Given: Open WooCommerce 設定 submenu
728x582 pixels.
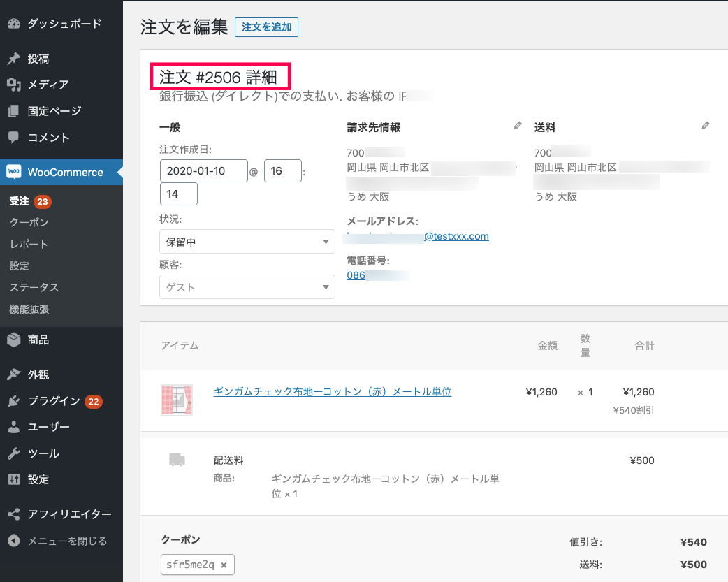Looking at the screenshot, I should pyautogui.click(x=19, y=265).
